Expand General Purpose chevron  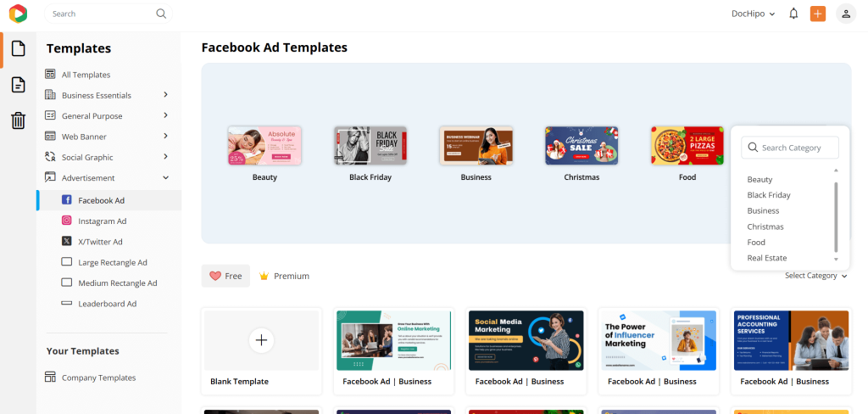click(x=165, y=115)
